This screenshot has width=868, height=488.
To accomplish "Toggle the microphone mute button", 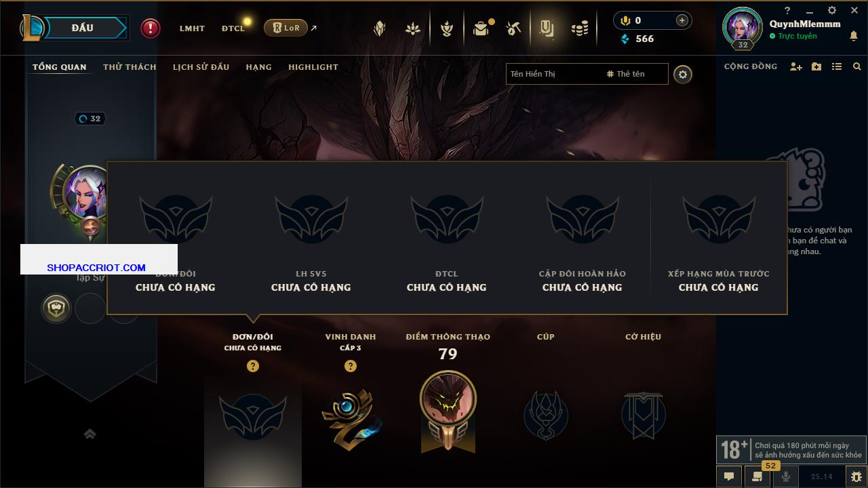I will tap(786, 476).
